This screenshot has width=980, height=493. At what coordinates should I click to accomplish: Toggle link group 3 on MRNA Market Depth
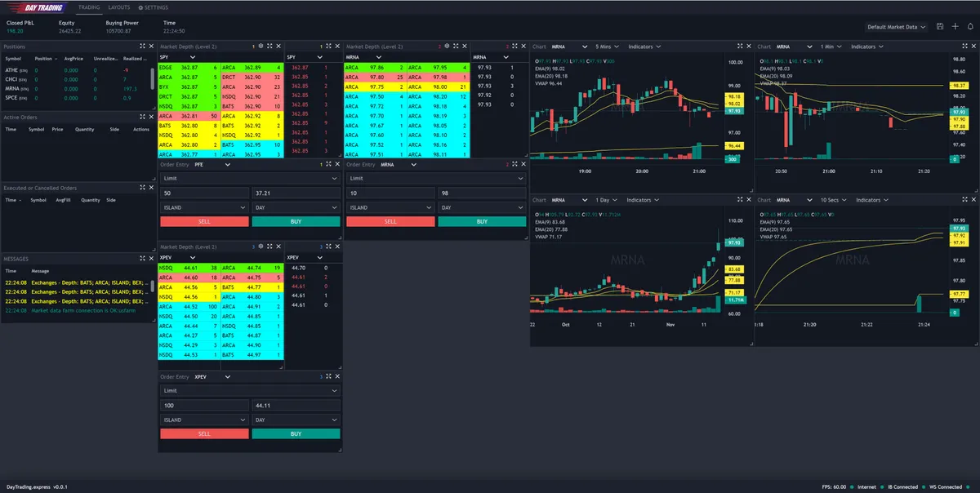[439, 46]
